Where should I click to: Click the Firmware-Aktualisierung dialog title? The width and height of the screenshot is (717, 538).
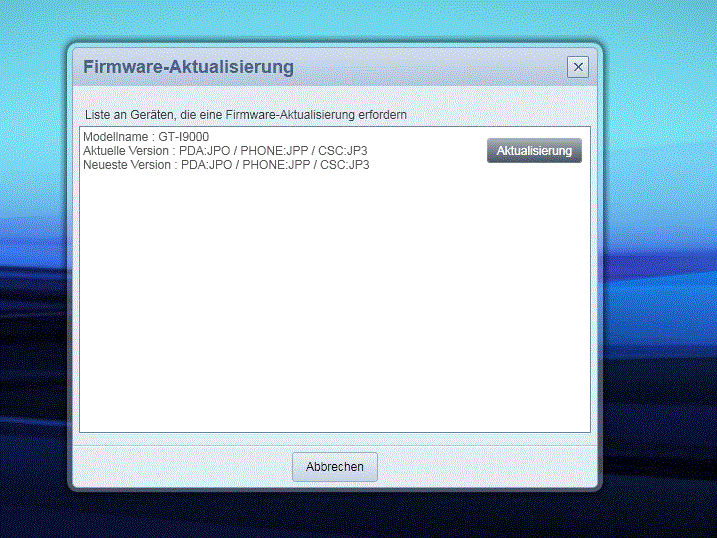188,67
